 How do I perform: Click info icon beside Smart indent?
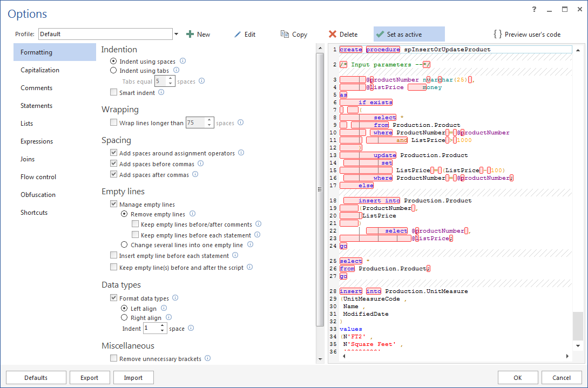[x=161, y=92]
